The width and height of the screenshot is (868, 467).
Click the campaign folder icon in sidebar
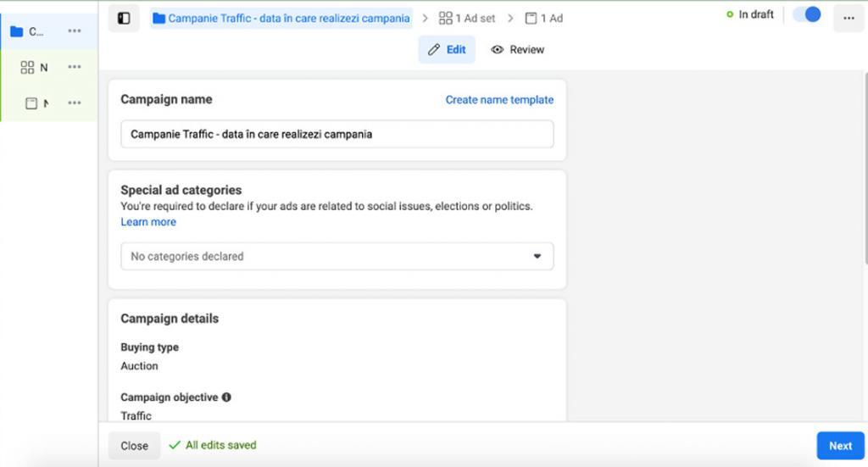point(16,31)
